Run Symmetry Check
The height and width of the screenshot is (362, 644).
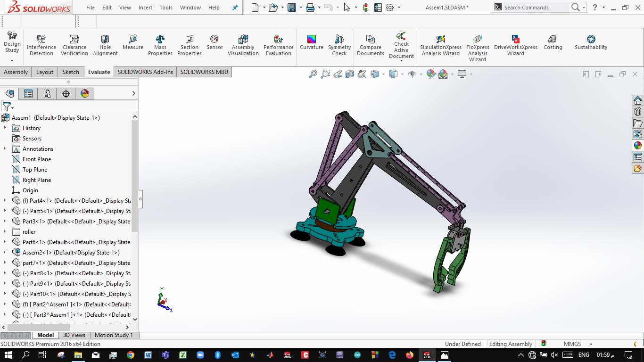[x=339, y=45]
